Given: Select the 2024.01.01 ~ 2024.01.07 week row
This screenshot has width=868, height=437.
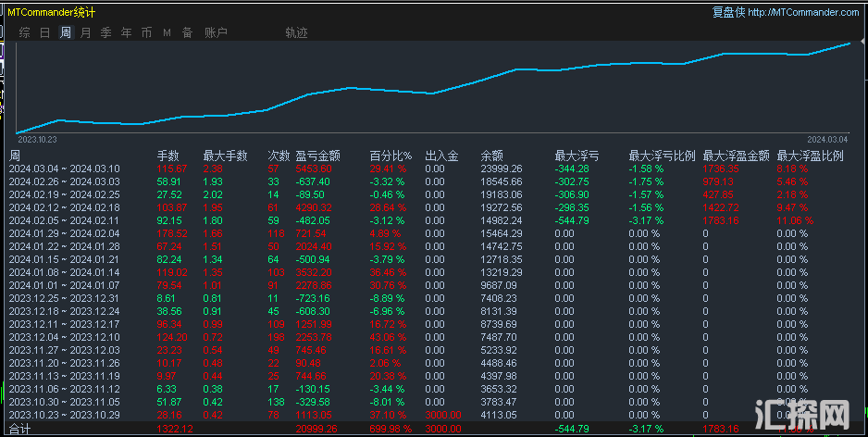Looking at the screenshot, I should click(65, 285).
